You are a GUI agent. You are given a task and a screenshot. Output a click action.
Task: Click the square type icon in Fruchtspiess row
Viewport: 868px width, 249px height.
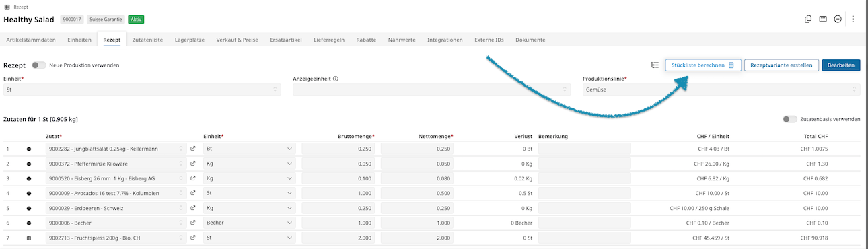pyautogui.click(x=29, y=238)
